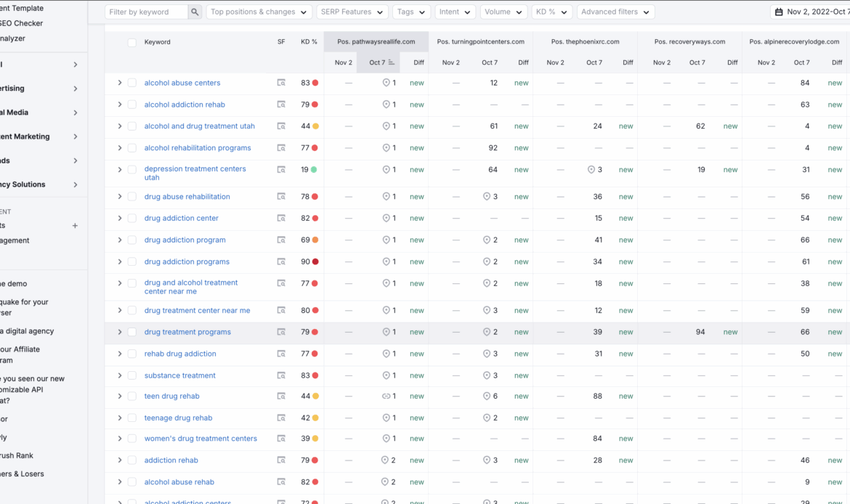This screenshot has width=850, height=504.
Task: Click the sort icon next to Oct 7
Action: (x=392, y=62)
